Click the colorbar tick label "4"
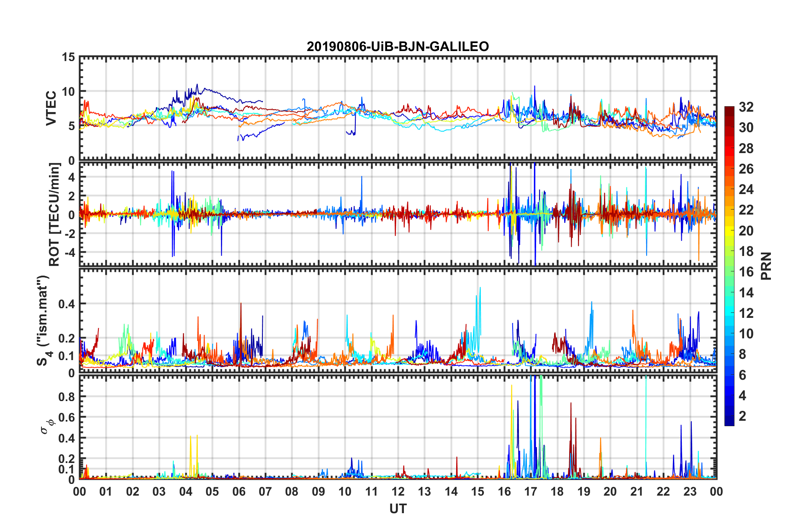The width and height of the screenshot is (796, 532). [742, 396]
